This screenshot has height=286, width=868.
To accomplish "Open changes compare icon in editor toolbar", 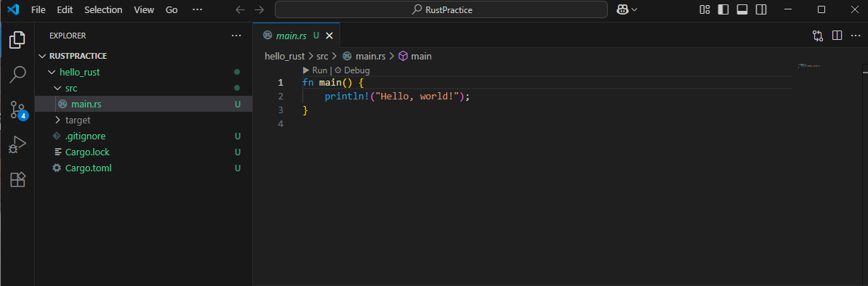I will click(818, 36).
